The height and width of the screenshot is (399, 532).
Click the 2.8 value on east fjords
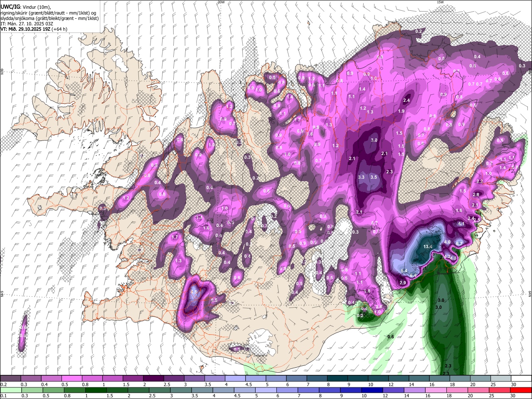tap(476, 195)
